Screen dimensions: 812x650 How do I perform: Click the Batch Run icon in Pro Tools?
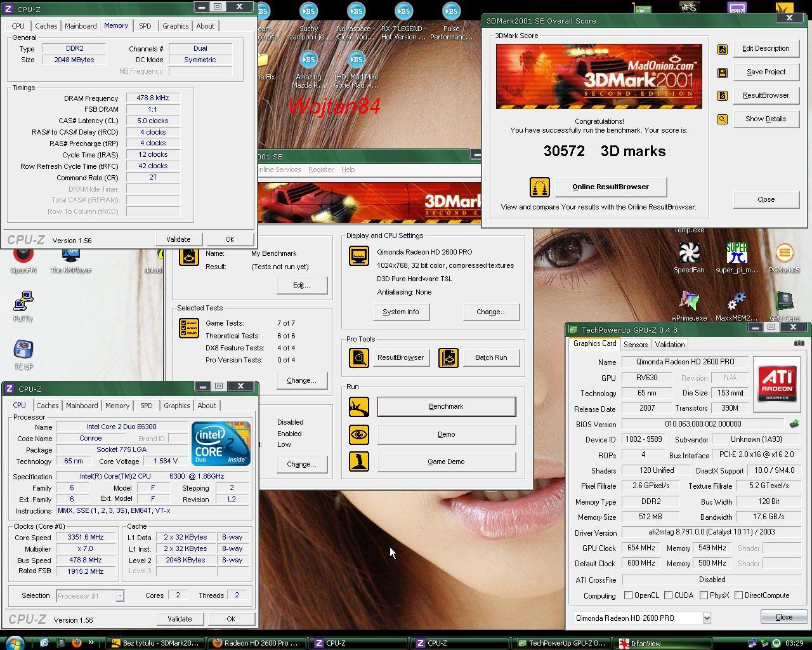tap(448, 357)
